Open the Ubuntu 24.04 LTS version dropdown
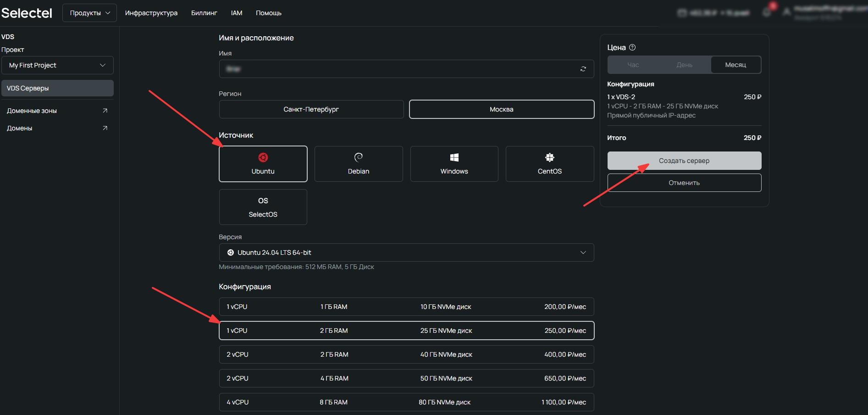Screen dimensions: 868x415 (407, 252)
